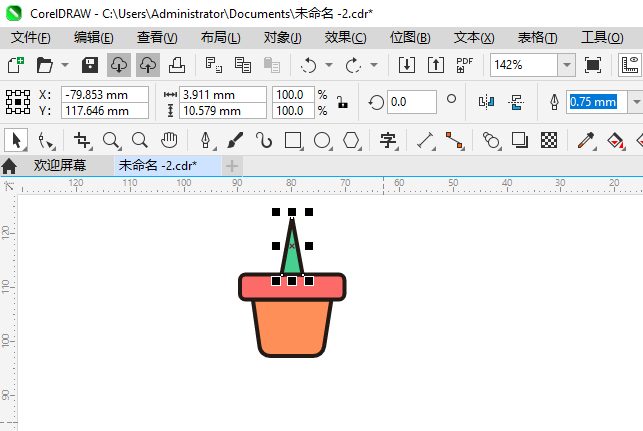Select the Pen curve tool

206,141
